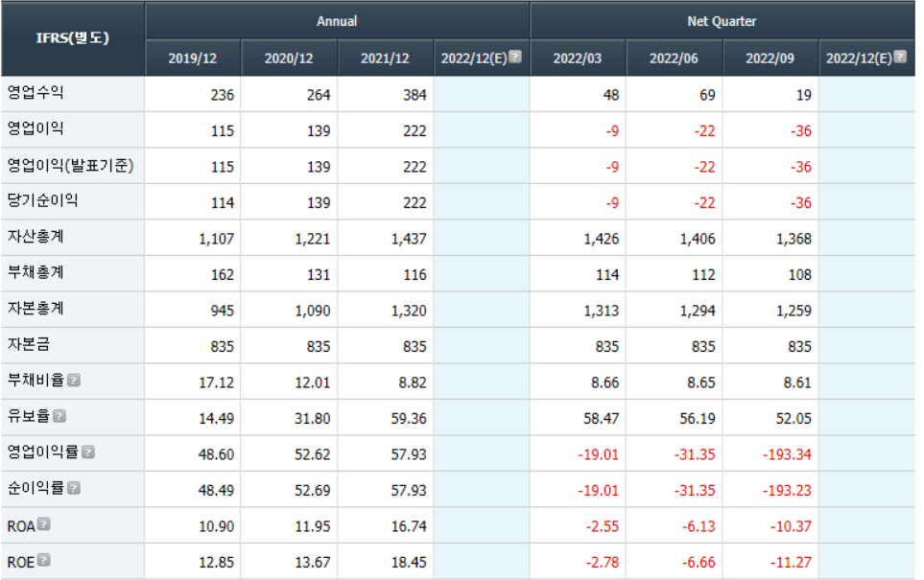Click 2022/09 영업수익 value 19
The height and width of the screenshot is (580, 924).
coord(804,95)
